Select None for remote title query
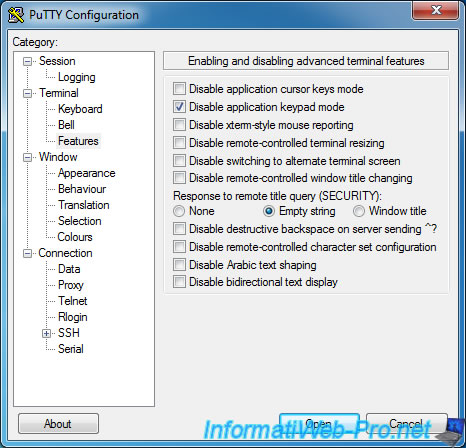Viewport: 466px width, 448px height. point(179,211)
